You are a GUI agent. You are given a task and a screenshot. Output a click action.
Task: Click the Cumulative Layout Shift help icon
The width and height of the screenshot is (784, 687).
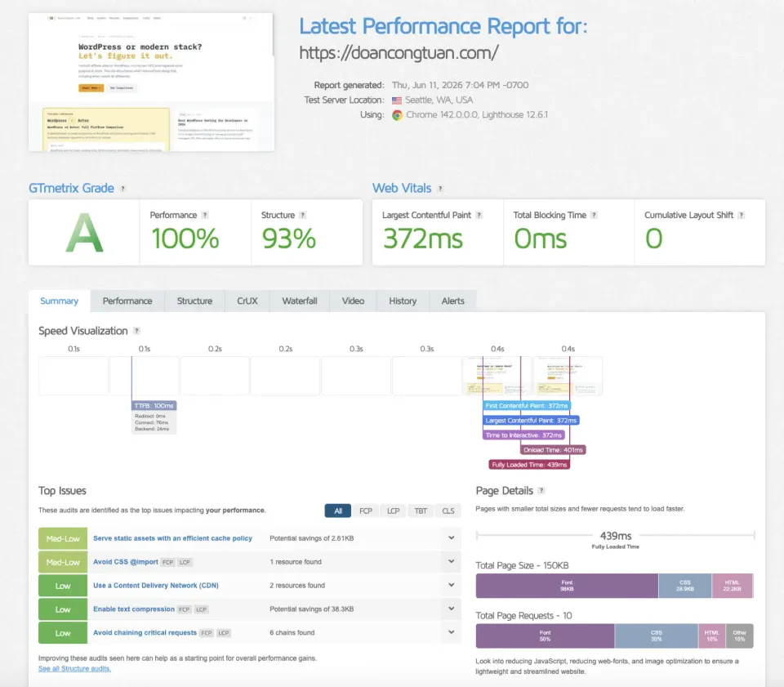pos(741,215)
